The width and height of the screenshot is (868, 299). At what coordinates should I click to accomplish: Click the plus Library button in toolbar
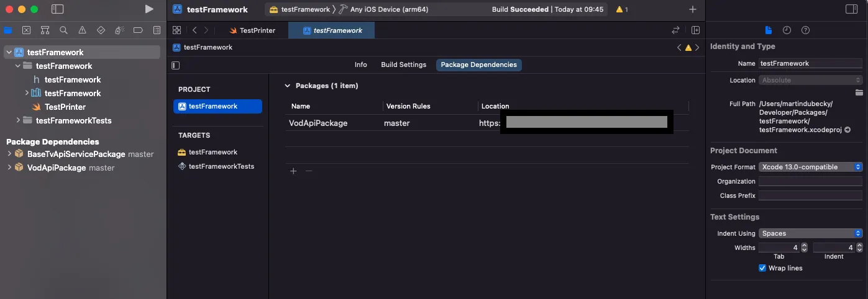click(693, 9)
